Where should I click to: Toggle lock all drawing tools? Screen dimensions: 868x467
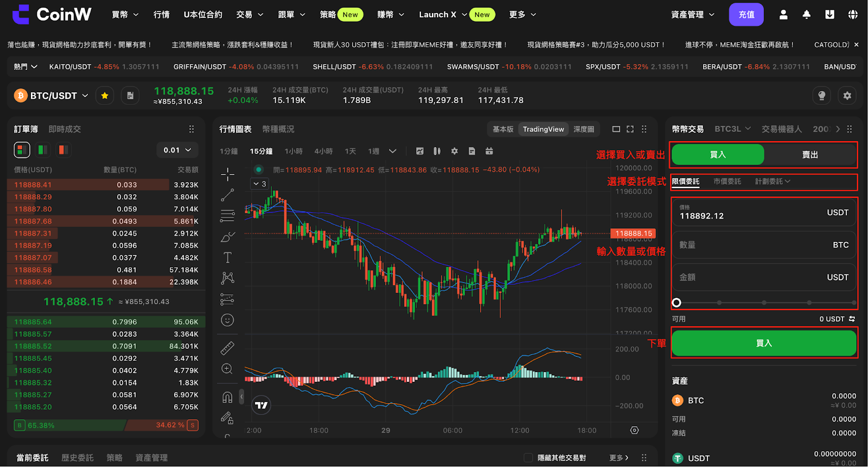pyautogui.click(x=228, y=418)
